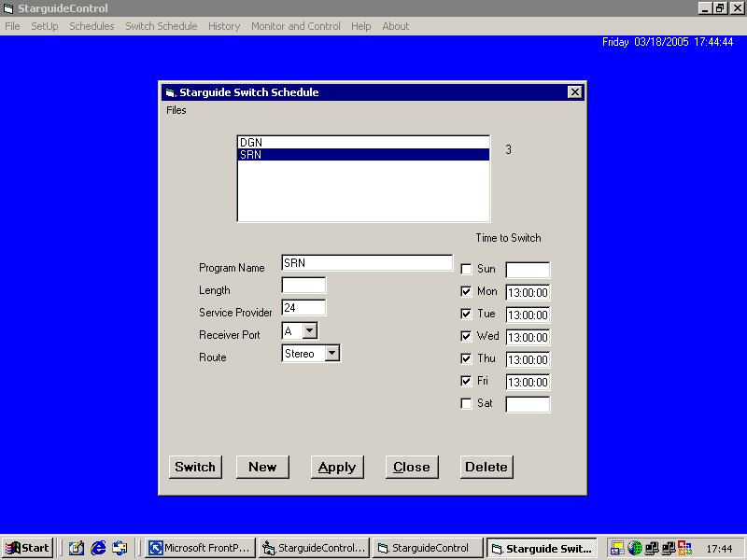The height and width of the screenshot is (560, 747).
Task: Click the Thu time field 13:00:00
Action: coord(528,359)
